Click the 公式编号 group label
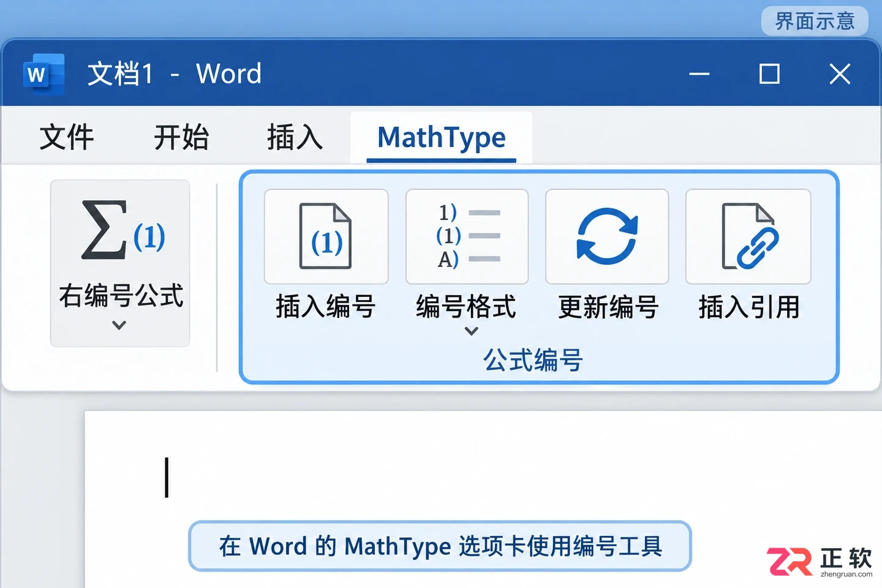Image resolution: width=882 pixels, height=588 pixels. 533,360
